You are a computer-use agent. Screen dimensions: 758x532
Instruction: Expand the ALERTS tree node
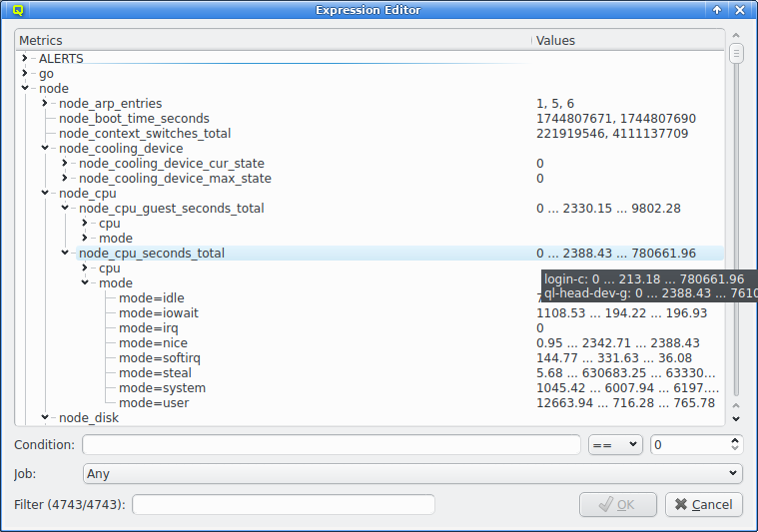click(25, 58)
